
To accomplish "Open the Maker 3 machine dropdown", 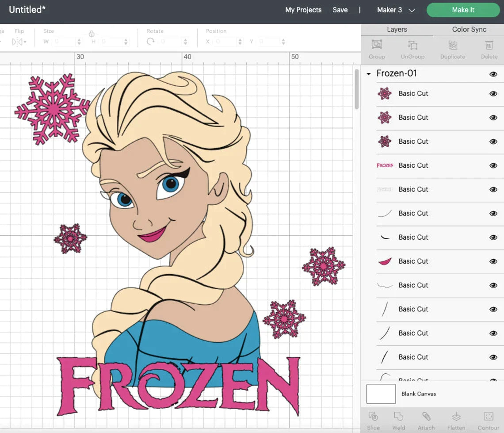I will click(396, 10).
